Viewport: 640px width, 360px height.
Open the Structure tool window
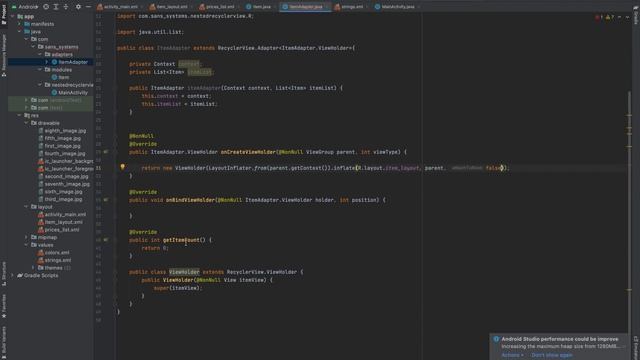tap(4, 274)
